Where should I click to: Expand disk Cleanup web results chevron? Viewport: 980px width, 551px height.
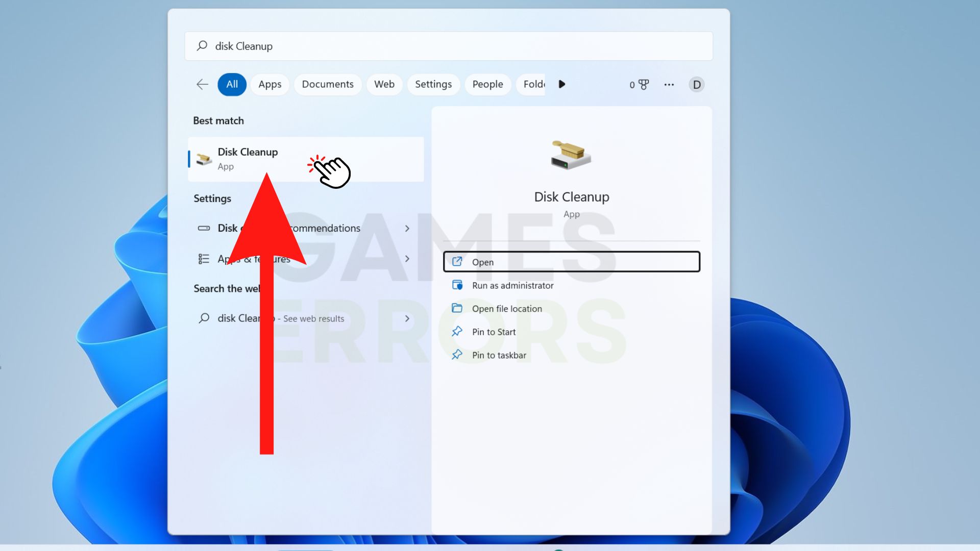[x=407, y=318]
